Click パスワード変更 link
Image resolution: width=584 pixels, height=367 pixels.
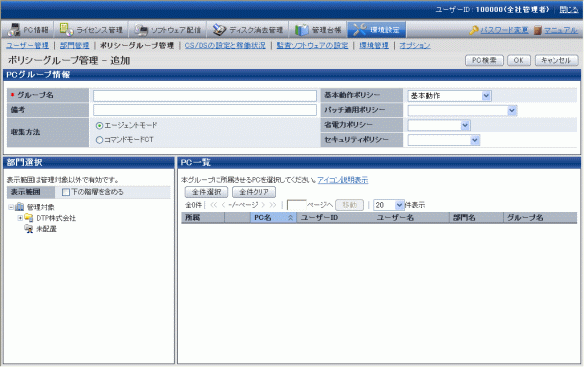504,30
